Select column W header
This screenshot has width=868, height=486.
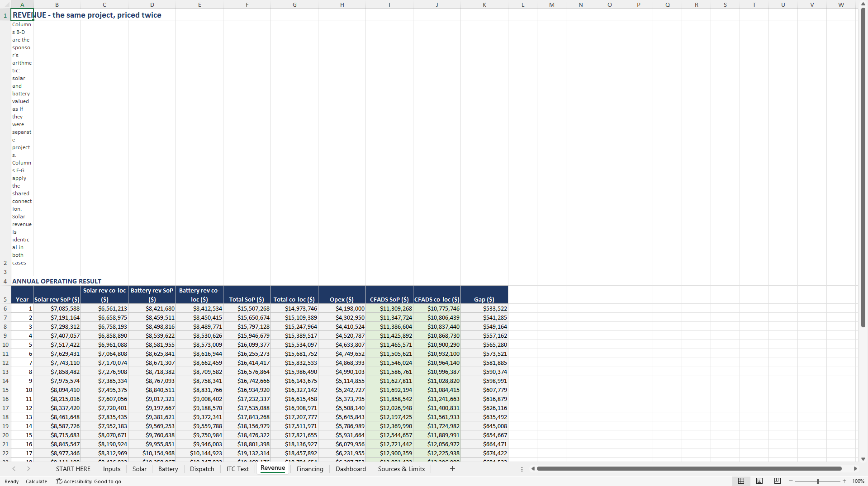click(x=841, y=5)
